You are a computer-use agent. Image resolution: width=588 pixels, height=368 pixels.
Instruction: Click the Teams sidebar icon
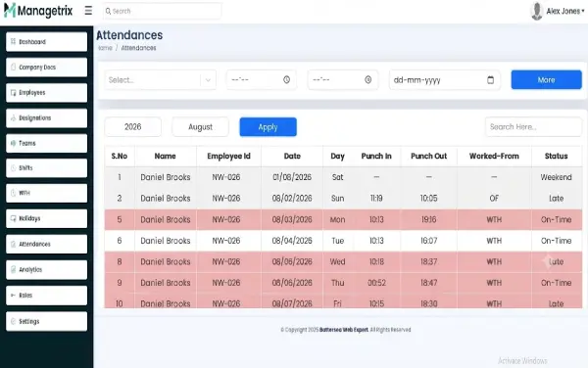point(13,143)
